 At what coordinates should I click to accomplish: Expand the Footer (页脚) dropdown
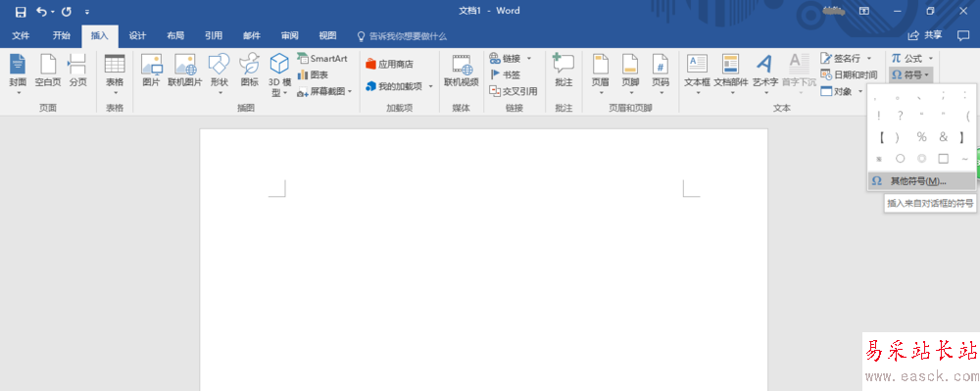tap(630, 94)
